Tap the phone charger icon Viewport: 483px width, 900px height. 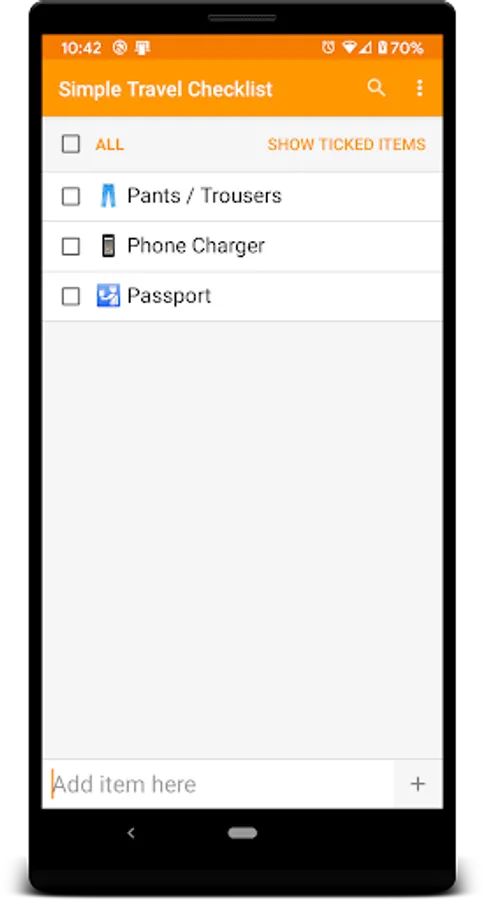(107, 246)
